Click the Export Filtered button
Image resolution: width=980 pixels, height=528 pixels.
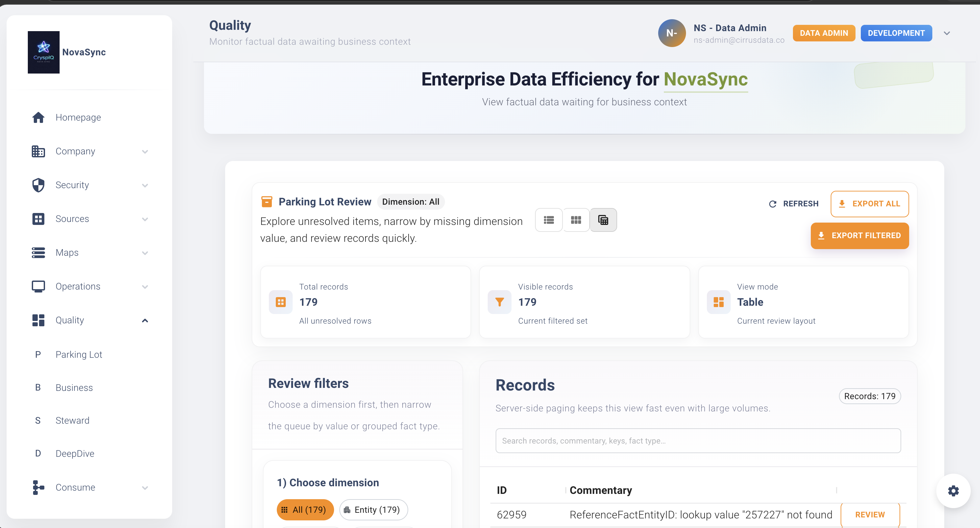click(860, 236)
